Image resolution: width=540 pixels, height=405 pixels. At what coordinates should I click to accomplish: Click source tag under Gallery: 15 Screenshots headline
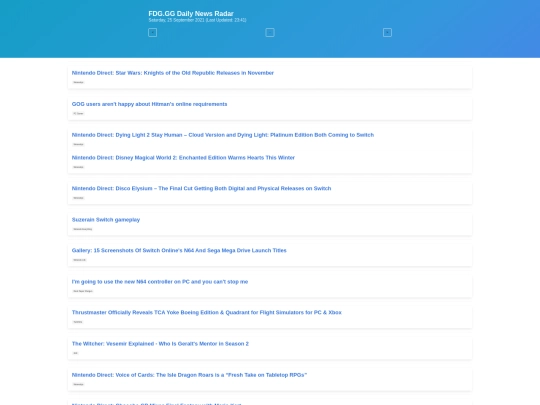coord(80,260)
